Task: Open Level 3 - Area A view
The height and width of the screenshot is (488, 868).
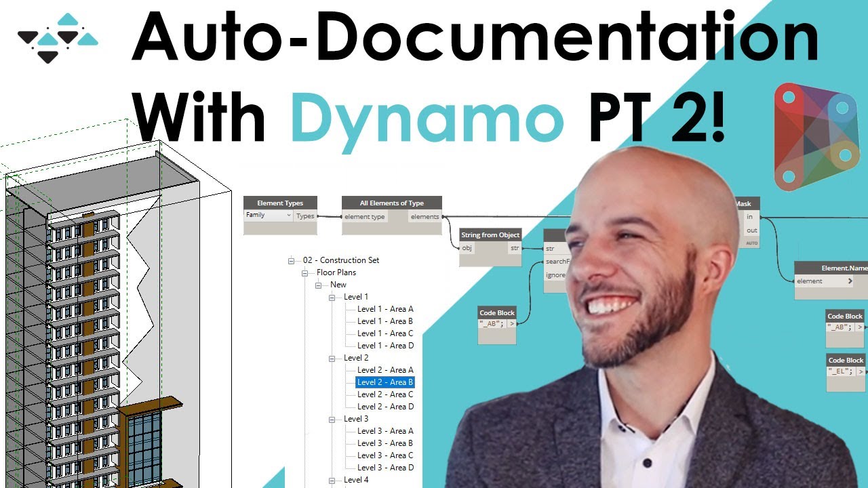Action: (x=385, y=431)
